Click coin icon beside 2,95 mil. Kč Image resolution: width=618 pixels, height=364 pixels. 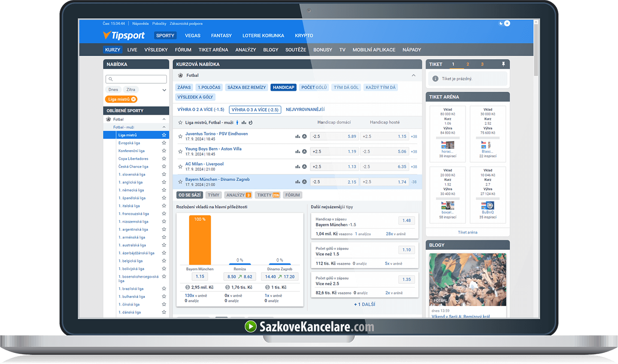click(x=188, y=287)
